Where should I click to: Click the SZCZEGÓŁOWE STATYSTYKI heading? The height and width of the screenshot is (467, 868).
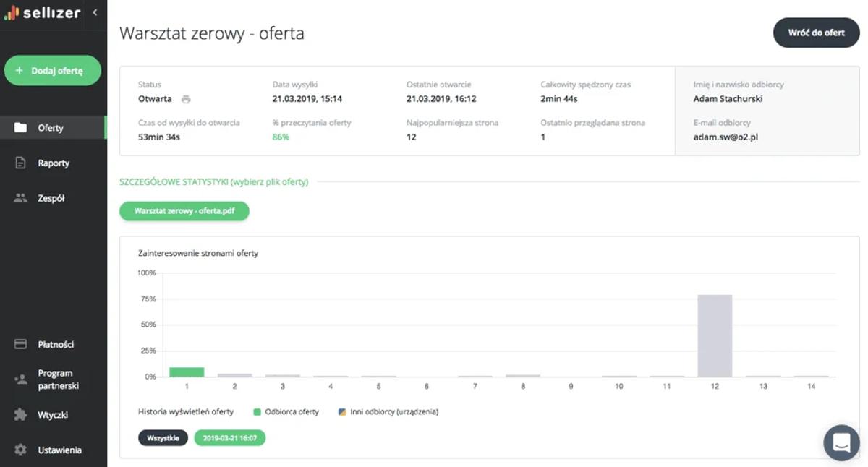(x=213, y=182)
